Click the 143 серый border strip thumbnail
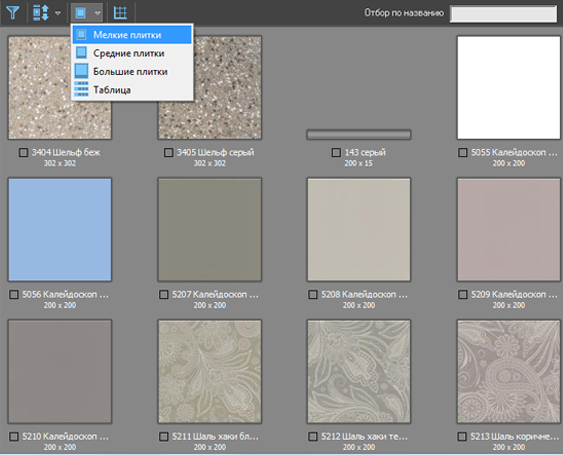 tap(359, 135)
